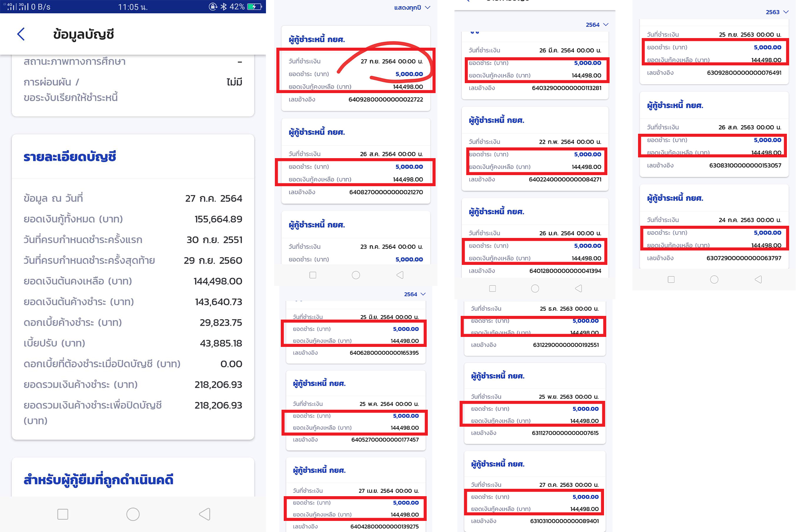Tap reference number 64092800000000022722
The image size is (798, 532).
click(386, 99)
